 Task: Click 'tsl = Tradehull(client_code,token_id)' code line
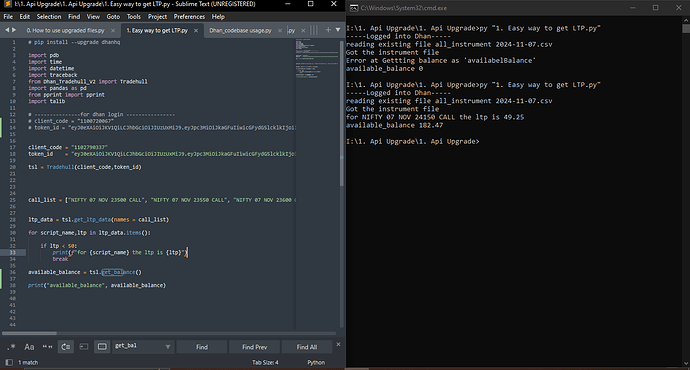point(85,167)
